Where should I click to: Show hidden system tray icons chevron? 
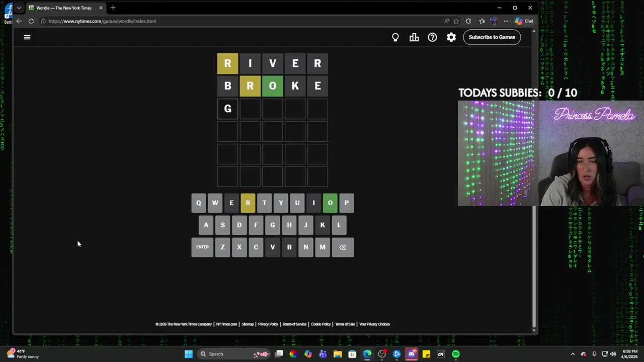coord(573,354)
